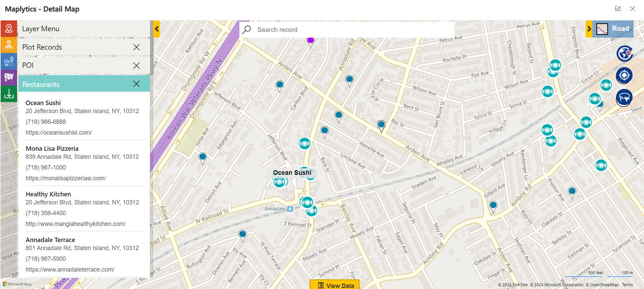This screenshot has height=289, width=644.
Task: Open the oceansushisi.com website link
Action: (x=59, y=133)
